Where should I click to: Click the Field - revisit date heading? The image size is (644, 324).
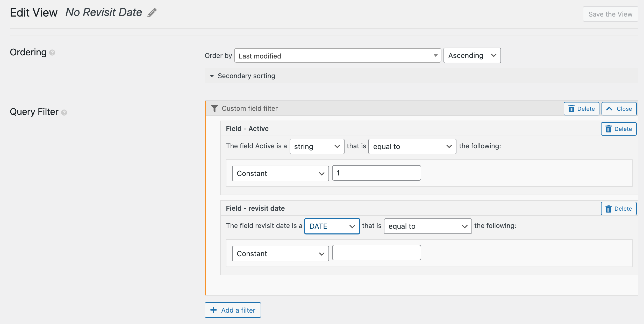[255, 208]
